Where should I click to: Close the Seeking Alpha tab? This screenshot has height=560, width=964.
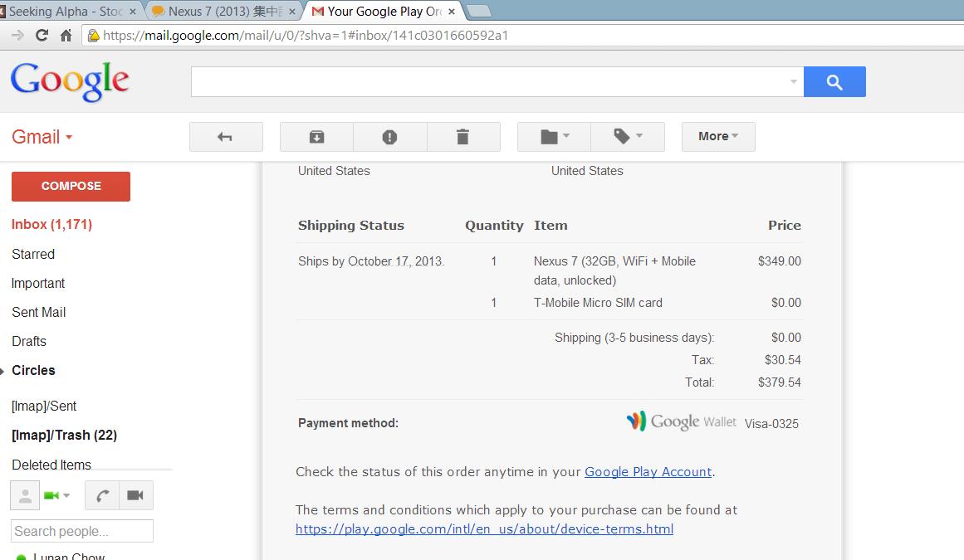[x=132, y=12]
